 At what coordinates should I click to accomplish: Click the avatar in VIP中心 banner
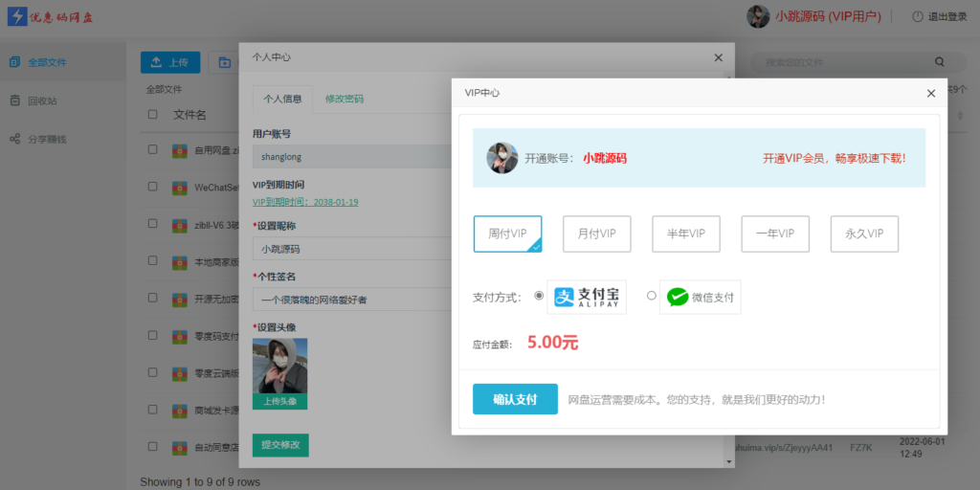(x=502, y=158)
